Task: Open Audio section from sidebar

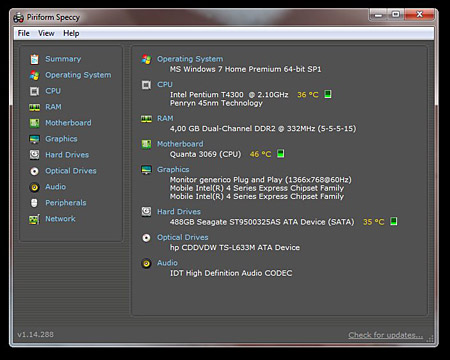Action: [55, 187]
